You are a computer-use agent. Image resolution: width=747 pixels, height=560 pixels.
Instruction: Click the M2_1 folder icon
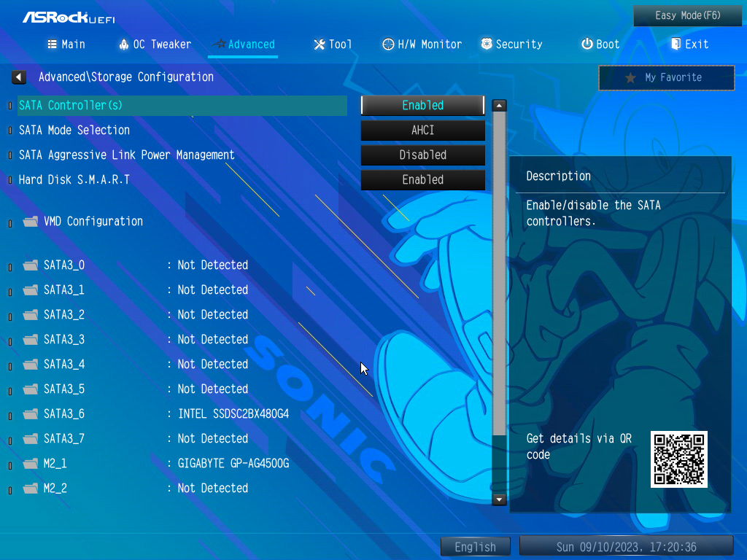[31, 463]
